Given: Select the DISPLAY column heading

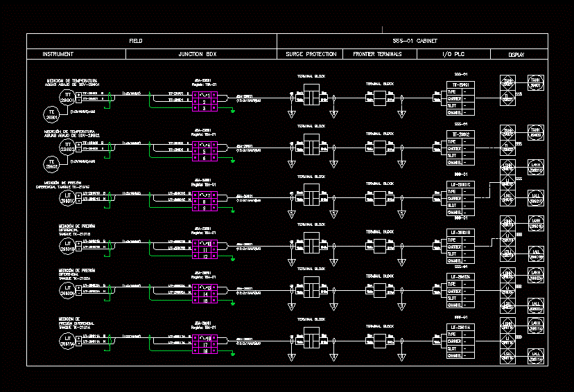Looking at the screenshot, I should coord(516,54).
